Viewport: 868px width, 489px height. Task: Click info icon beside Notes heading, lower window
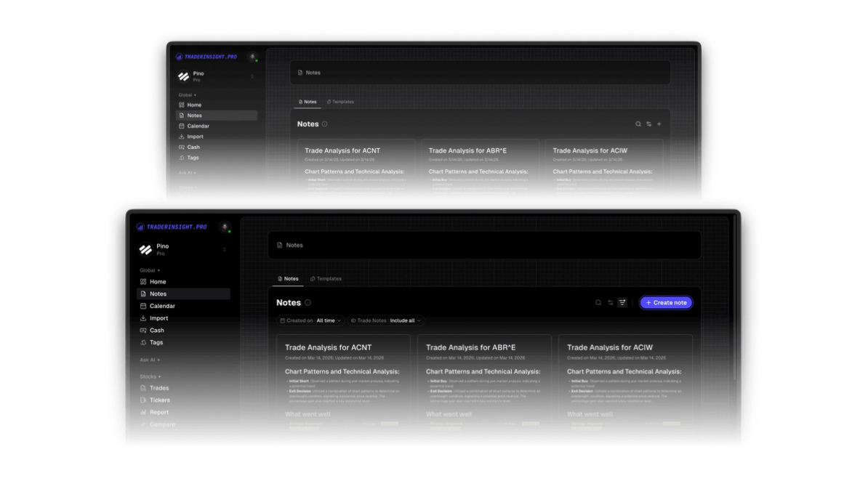308,302
